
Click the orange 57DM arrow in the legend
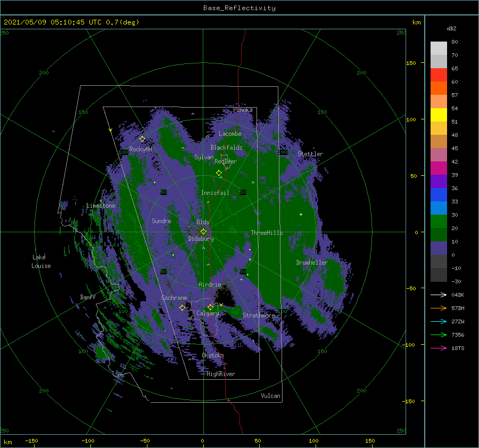coord(439,308)
